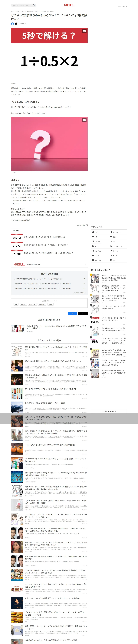Open the トップ breadcrumb link
The width and height of the screenshot is (138, 644).
tap(13, 11)
